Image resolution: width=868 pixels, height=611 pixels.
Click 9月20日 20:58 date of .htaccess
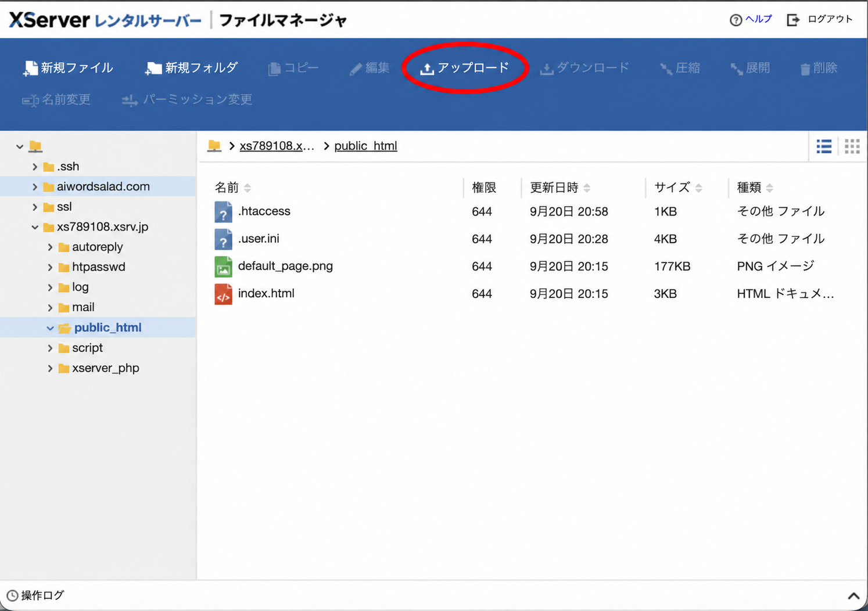[x=569, y=211]
